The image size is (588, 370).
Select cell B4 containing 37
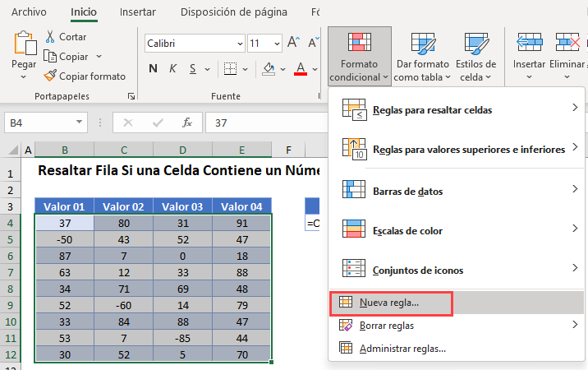(x=64, y=223)
